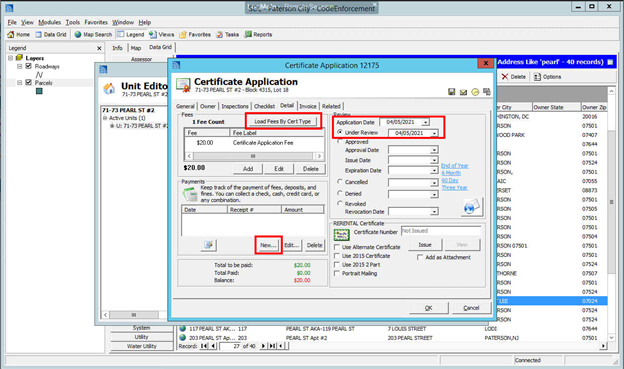Select the $20.00 Certificate Application Fee row
Screen dimensions: 624x369
(254, 143)
